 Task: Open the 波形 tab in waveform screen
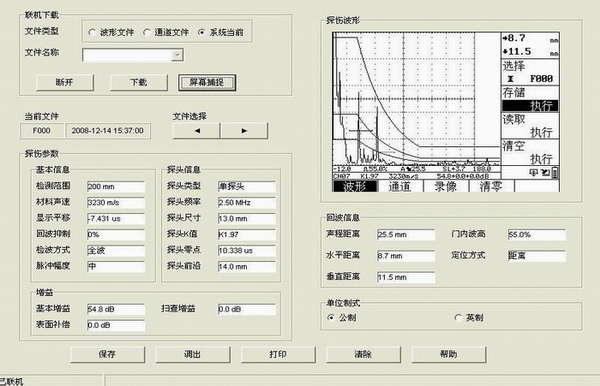355,186
